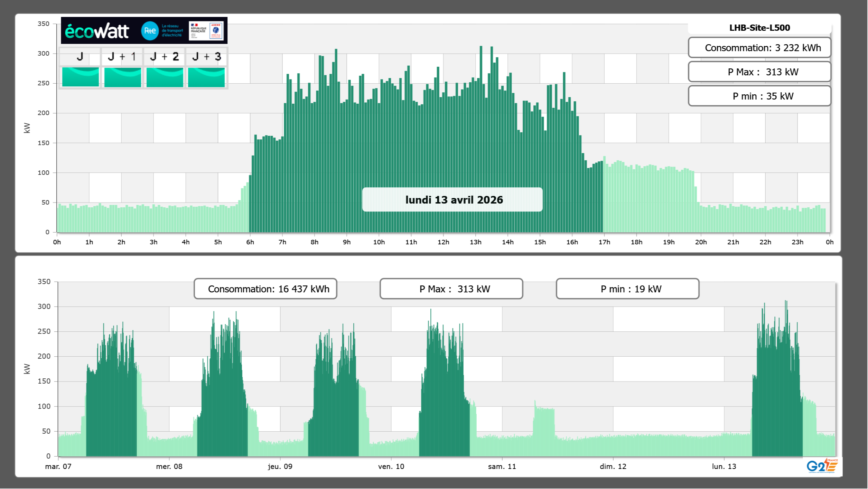The image size is (868, 489).
Task: Click the J + 1 forecast tab label
Action: pos(122,57)
